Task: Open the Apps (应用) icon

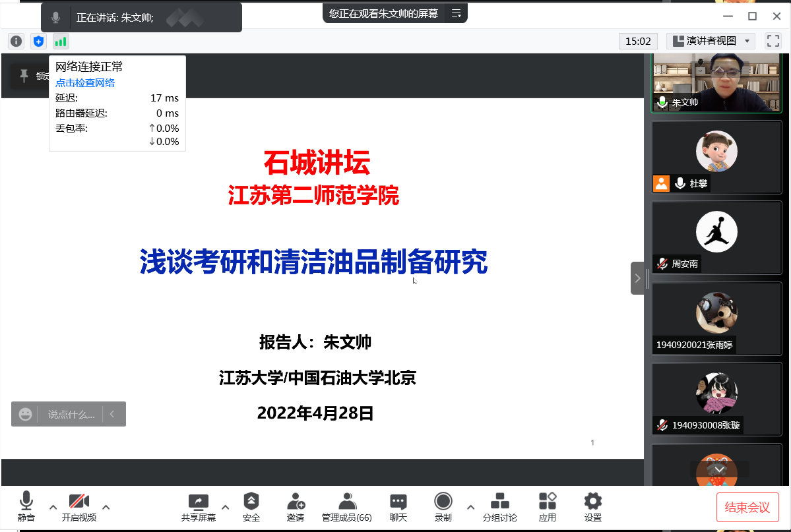Action: [x=548, y=507]
